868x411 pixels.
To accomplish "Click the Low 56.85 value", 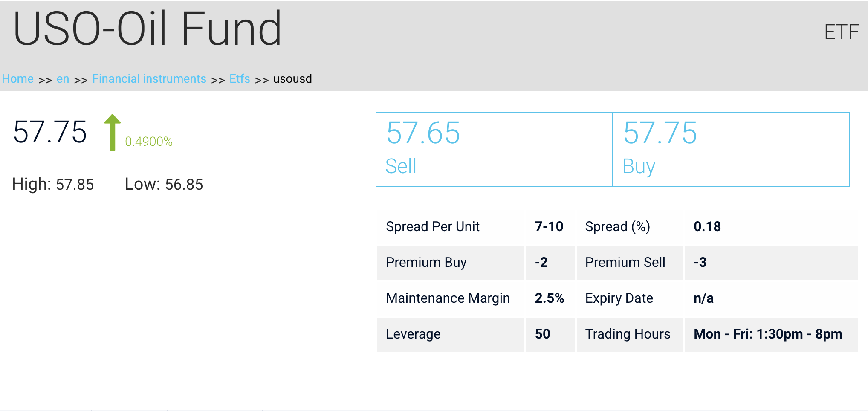I will (x=184, y=185).
